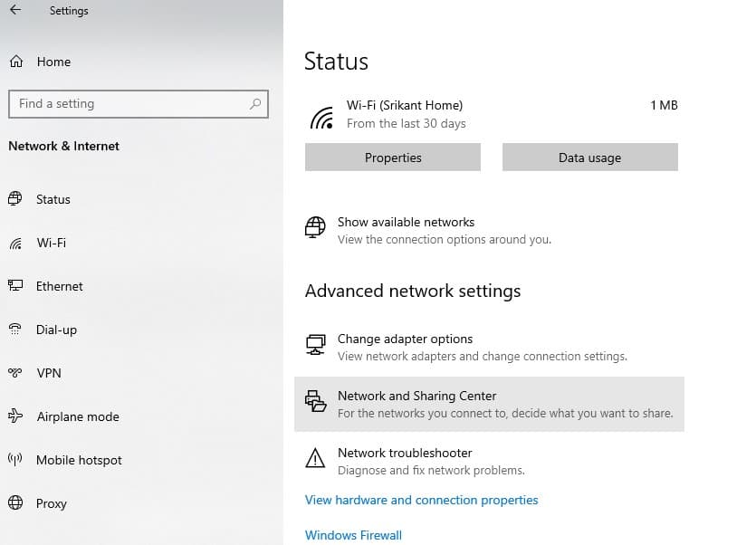Click the 1 MB data usage value
756x545 pixels.
(x=664, y=105)
